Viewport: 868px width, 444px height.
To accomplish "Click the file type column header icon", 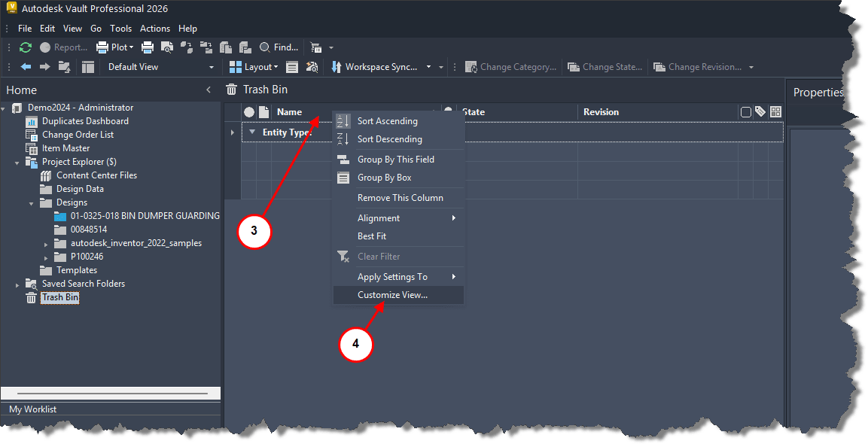I will [264, 112].
